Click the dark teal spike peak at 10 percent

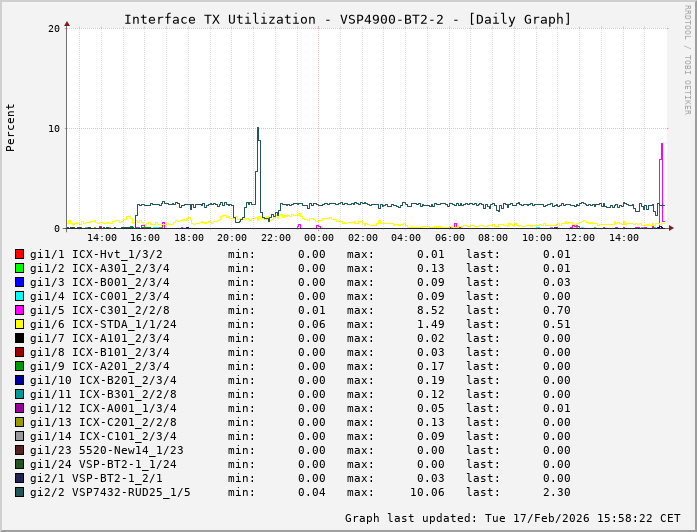[x=258, y=128]
